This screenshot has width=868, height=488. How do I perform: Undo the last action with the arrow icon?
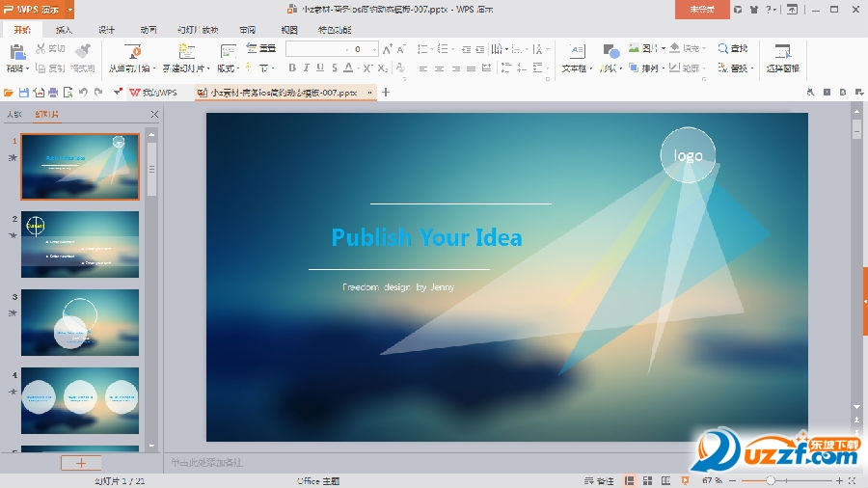pyautogui.click(x=83, y=93)
